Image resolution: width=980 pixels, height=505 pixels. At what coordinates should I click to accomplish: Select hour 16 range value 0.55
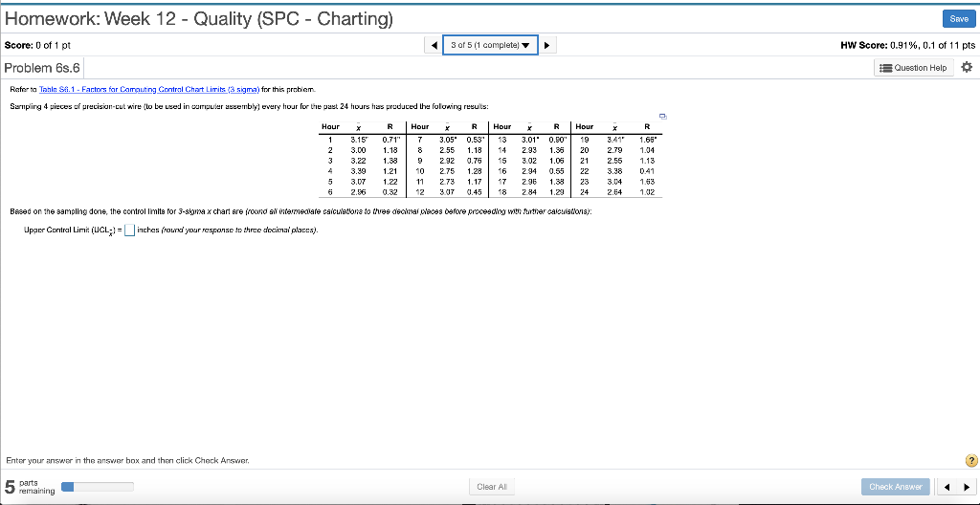556,170
